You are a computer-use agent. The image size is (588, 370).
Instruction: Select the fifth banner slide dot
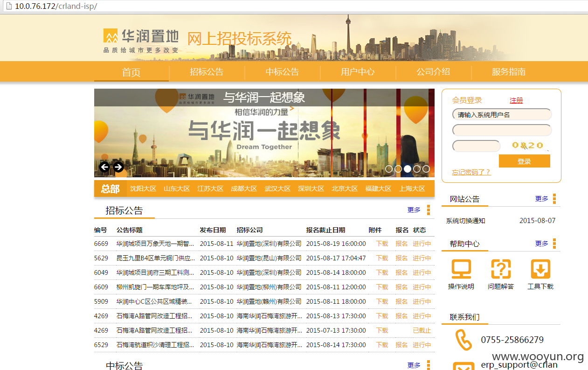point(426,169)
